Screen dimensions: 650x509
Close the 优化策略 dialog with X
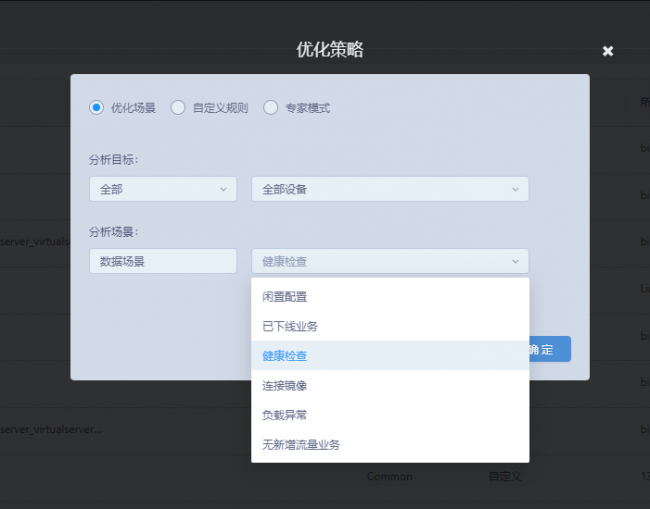click(607, 51)
